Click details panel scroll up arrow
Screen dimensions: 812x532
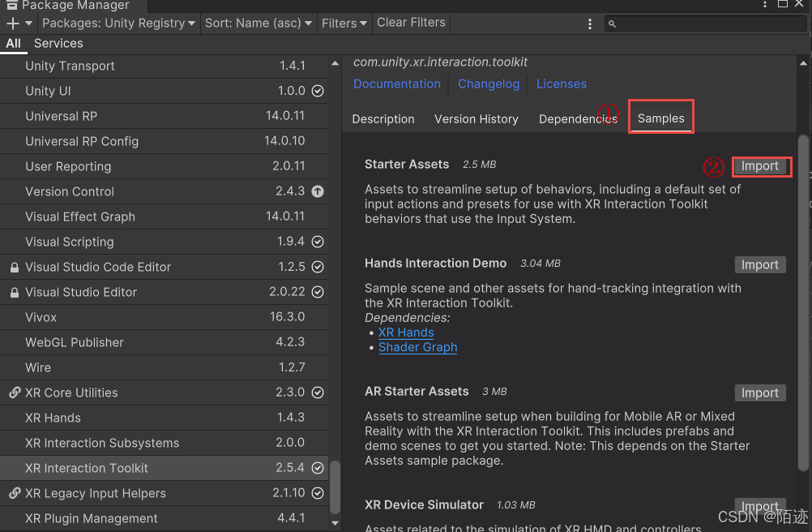(x=803, y=63)
